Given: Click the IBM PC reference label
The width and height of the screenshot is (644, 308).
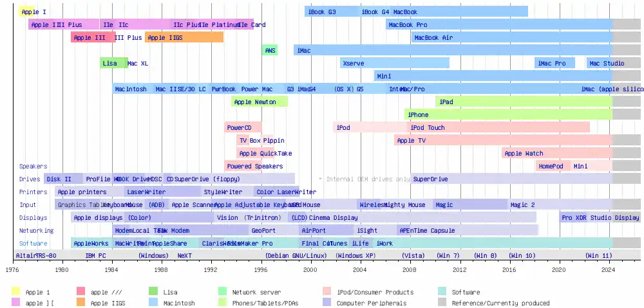Looking at the screenshot, I should (96, 255).
